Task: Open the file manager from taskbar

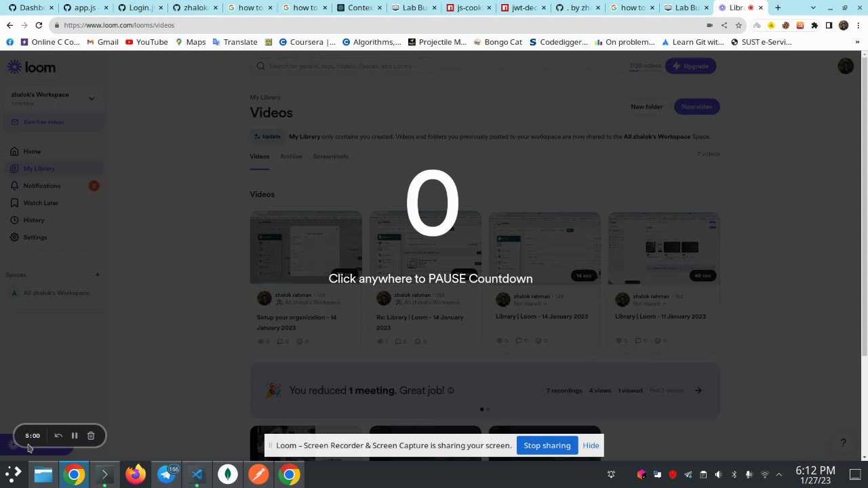Action: click(43, 474)
